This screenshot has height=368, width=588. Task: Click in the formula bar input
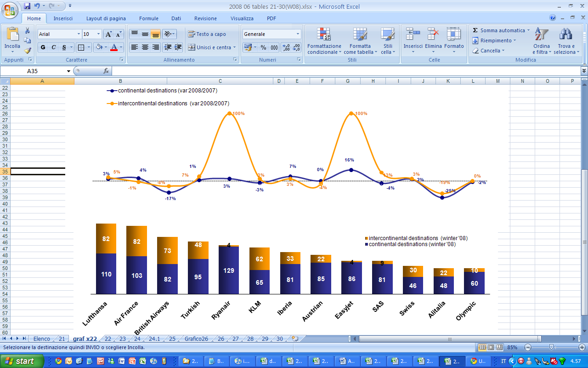(345, 71)
